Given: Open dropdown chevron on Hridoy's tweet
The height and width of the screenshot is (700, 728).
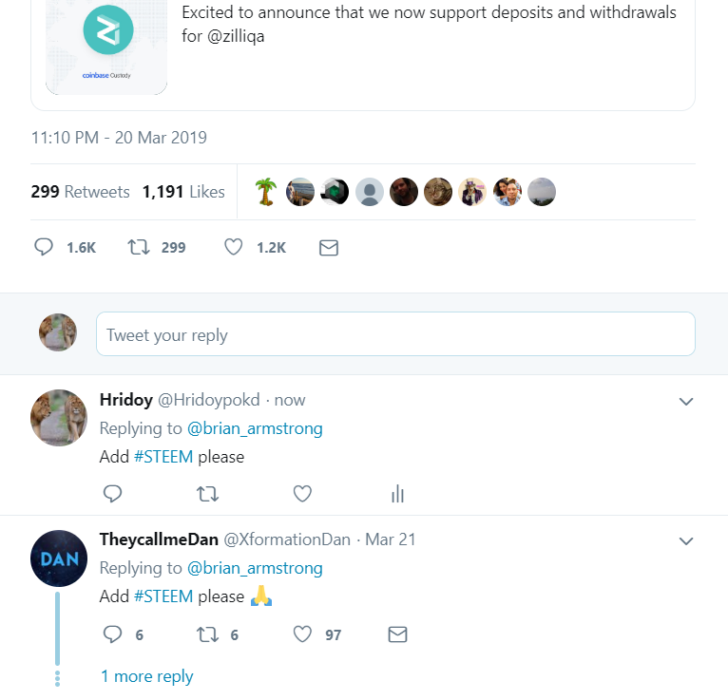Looking at the screenshot, I should (x=686, y=401).
